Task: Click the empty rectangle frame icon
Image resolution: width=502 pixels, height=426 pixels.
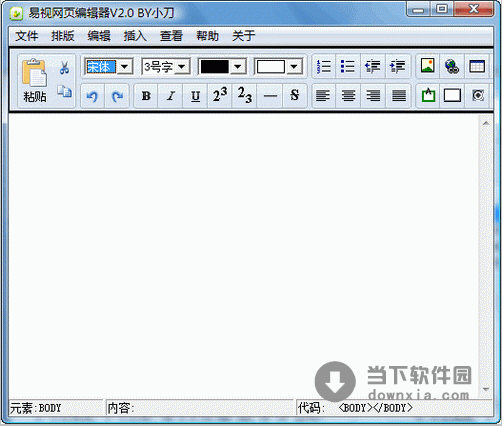Action: pos(452,96)
